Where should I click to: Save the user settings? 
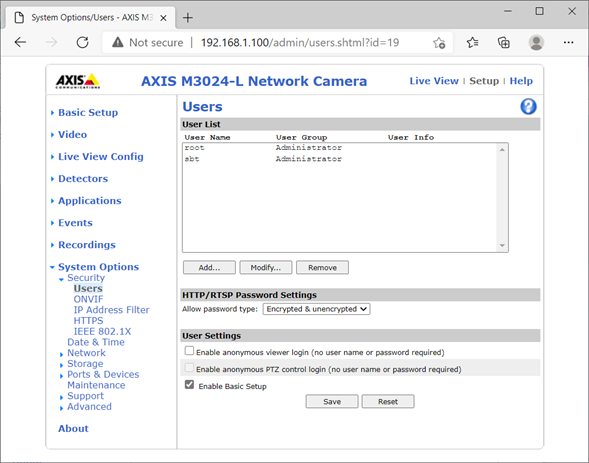coord(332,401)
